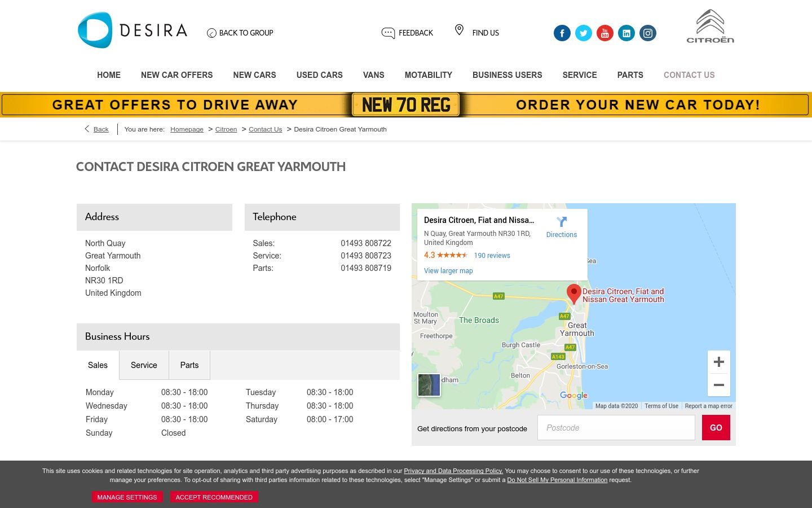
Task: Open the PARTS menu
Action: (x=630, y=75)
